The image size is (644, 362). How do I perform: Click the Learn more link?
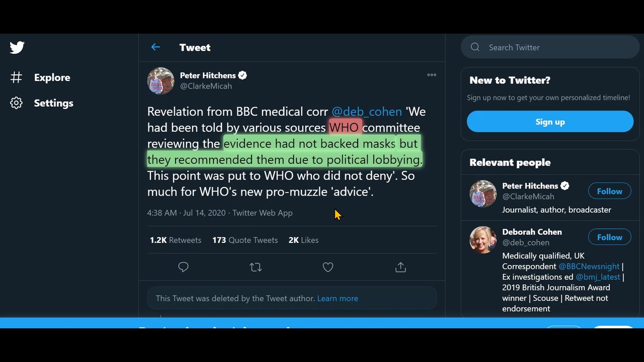[338, 299]
